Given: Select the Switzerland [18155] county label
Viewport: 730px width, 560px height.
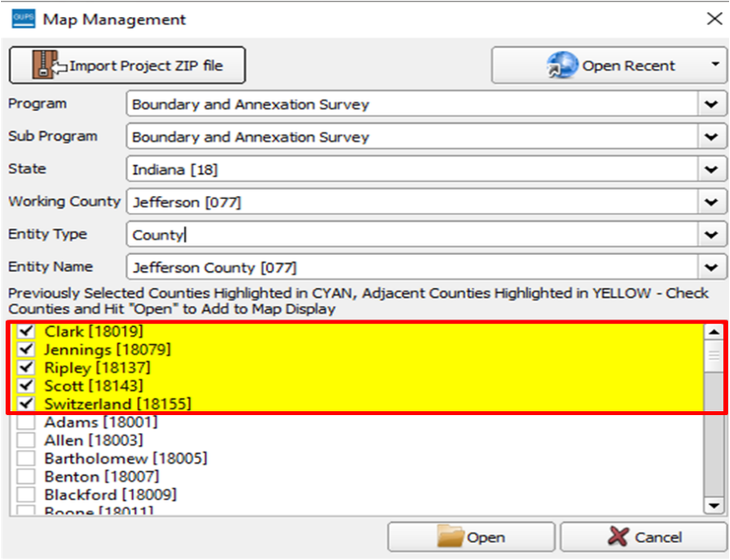Looking at the screenshot, I should tap(118, 404).
